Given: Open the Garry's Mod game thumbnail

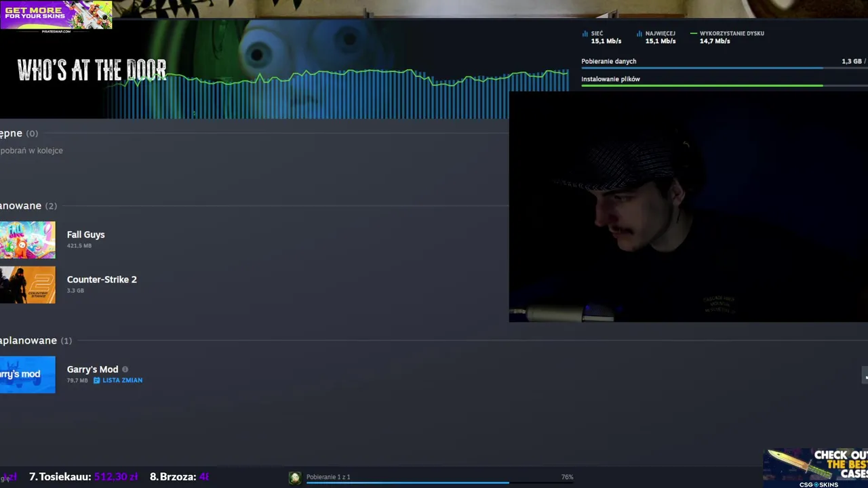Looking at the screenshot, I should [27, 374].
